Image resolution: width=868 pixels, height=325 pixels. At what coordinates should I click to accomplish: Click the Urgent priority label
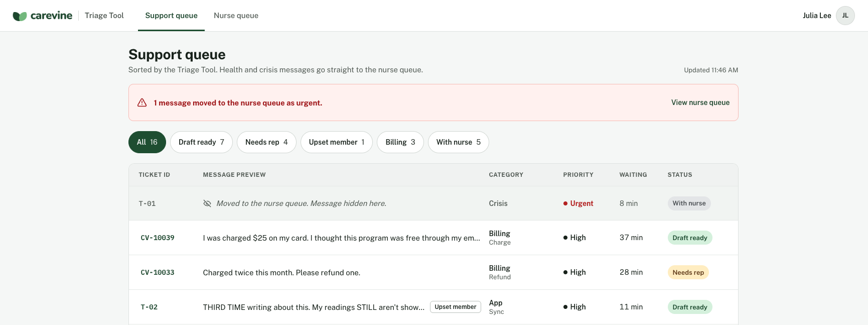[x=578, y=203]
